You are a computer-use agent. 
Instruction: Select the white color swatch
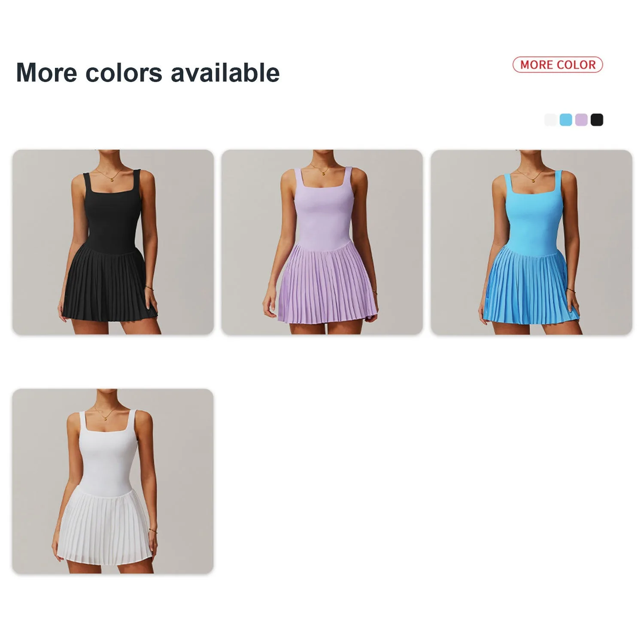pyautogui.click(x=551, y=119)
